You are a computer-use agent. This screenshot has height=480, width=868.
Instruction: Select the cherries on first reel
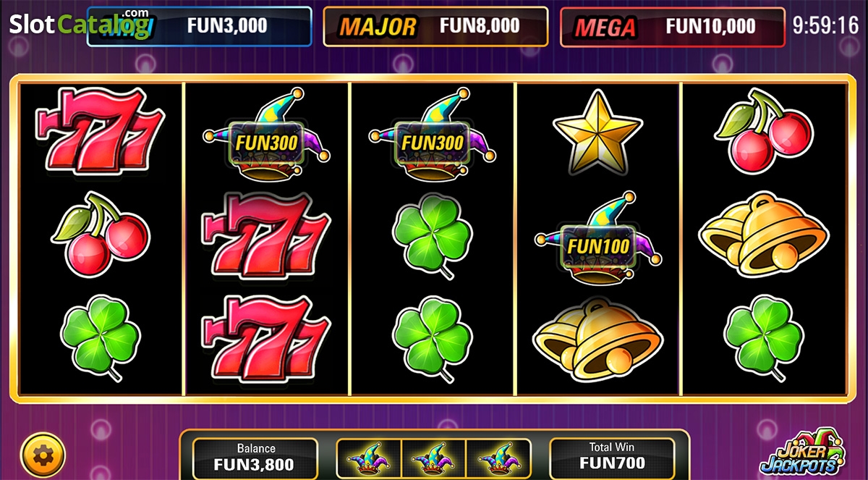pos(100,235)
